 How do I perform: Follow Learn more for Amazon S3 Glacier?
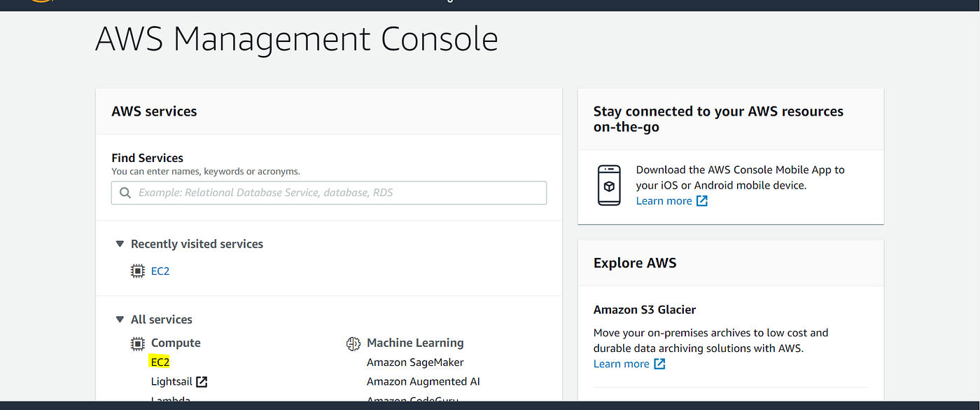[621, 364]
